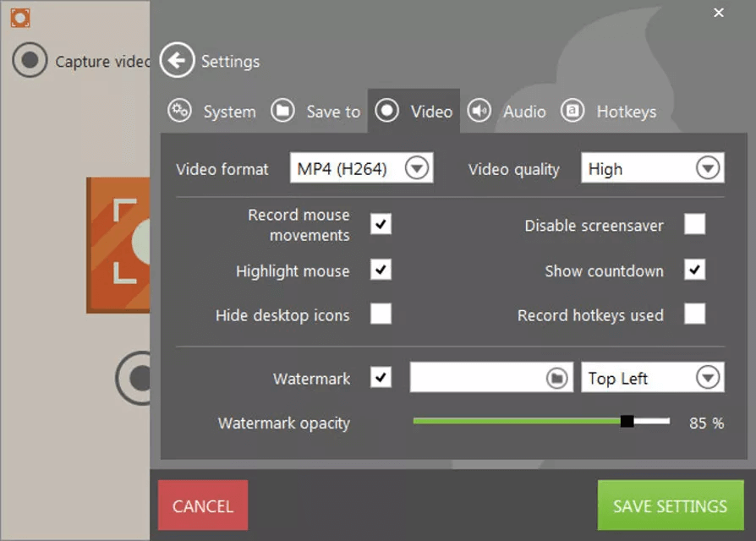Click the Save to folder icon
Screen dimensions: 756x541
282,111
